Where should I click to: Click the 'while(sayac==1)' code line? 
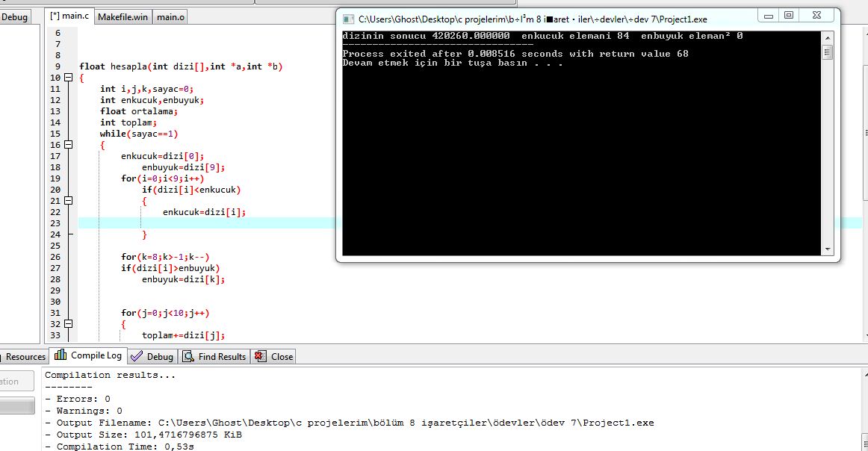pos(139,134)
